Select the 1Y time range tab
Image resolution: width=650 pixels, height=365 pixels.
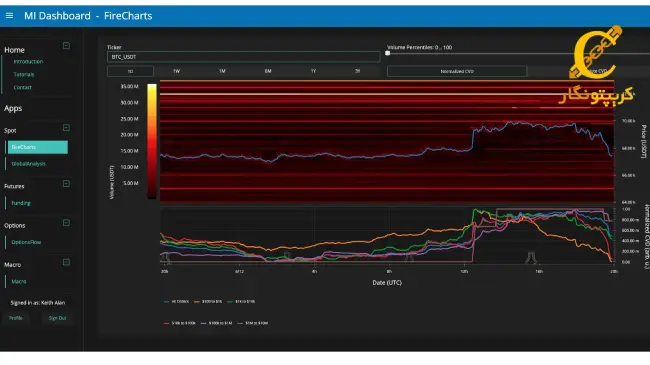click(x=313, y=71)
